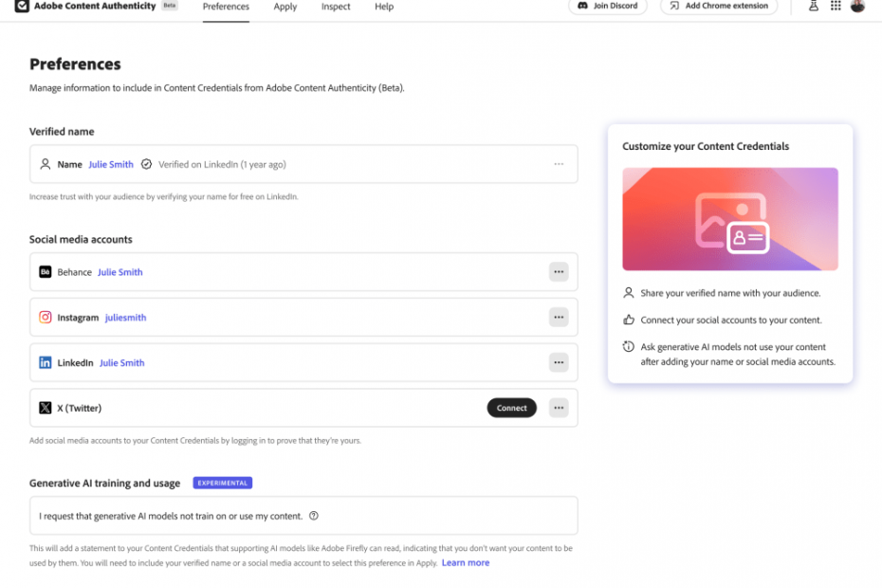Image resolution: width=882 pixels, height=588 pixels.
Task: Click the Adobe Content Authenticity title text
Action: click(x=95, y=6)
